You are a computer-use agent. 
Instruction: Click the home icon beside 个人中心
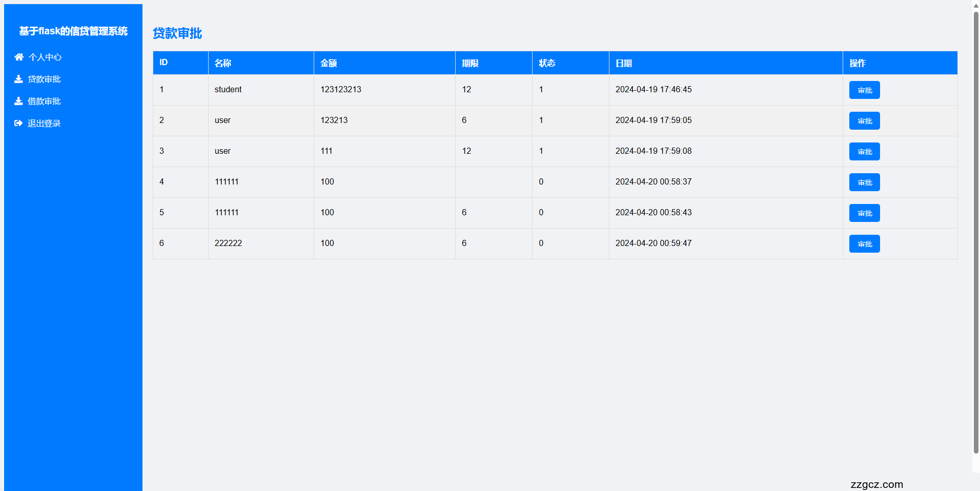[x=19, y=57]
